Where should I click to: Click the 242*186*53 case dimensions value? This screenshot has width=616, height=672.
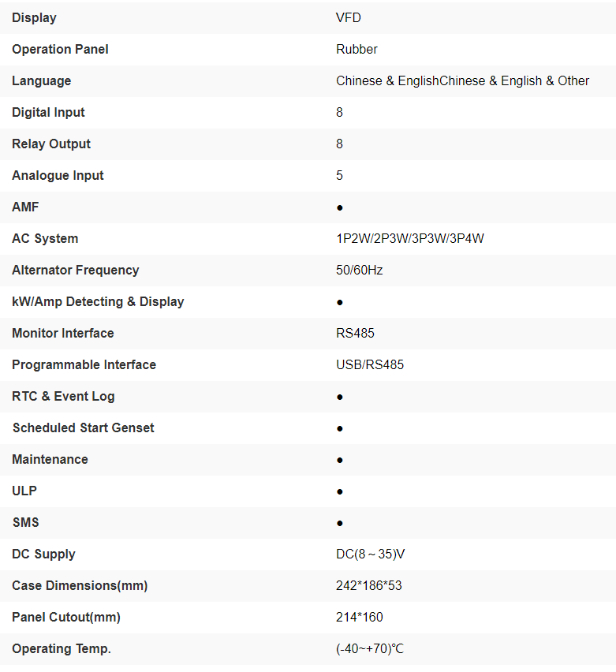[x=369, y=585]
